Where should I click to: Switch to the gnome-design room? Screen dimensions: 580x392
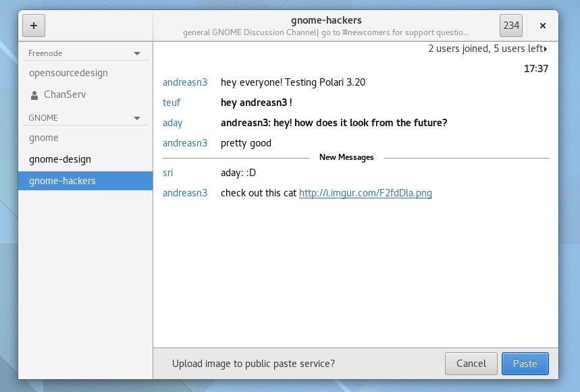coord(86,159)
